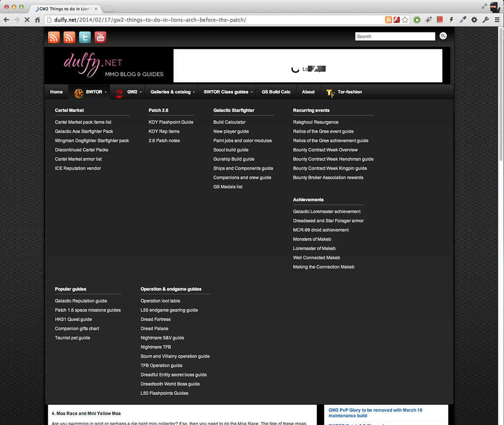Click the red icon right of the address bar RSS icon

tap(397, 20)
